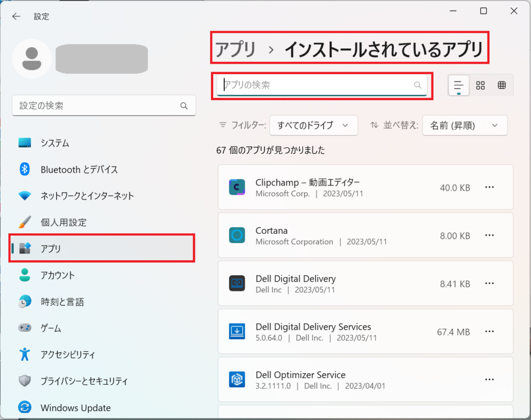Open 個人用設定 settings category

pyautogui.click(x=103, y=222)
